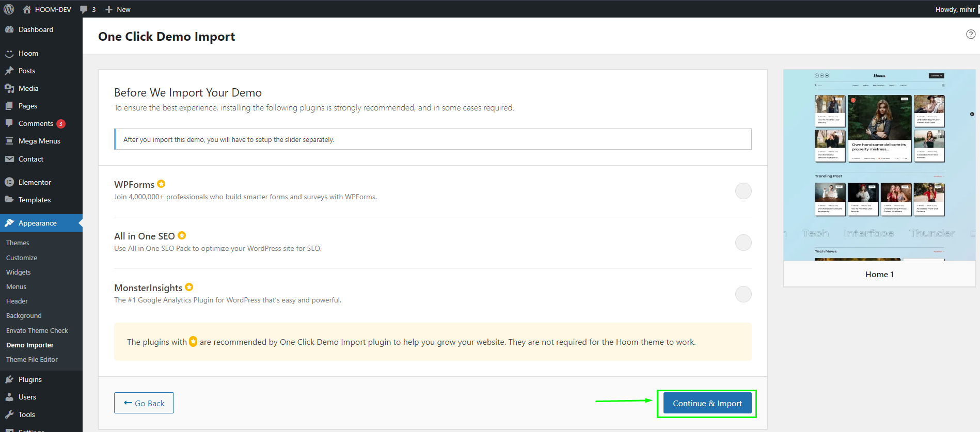Click the star badge beside MonsterInsights
Viewport: 980px width, 432px height.
pyautogui.click(x=189, y=287)
